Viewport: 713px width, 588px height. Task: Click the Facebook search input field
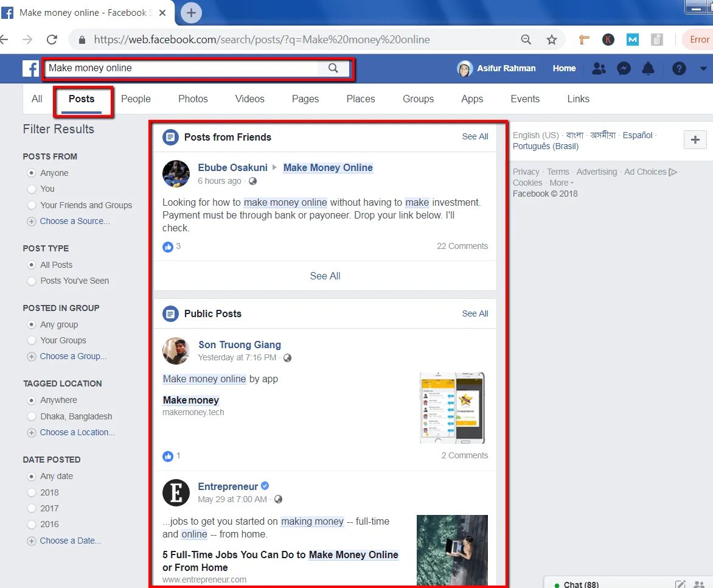[182, 68]
